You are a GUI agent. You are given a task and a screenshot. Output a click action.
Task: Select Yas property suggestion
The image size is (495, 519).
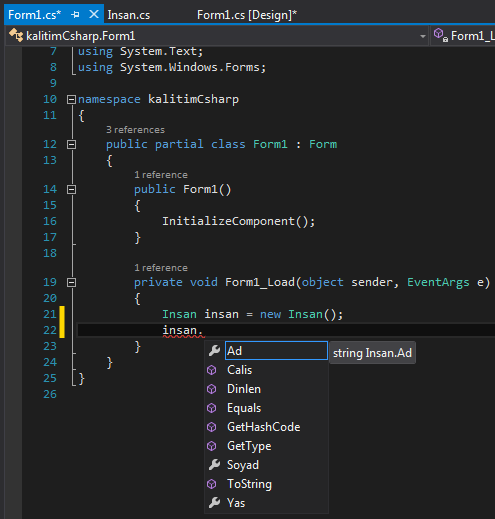point(236,503)
